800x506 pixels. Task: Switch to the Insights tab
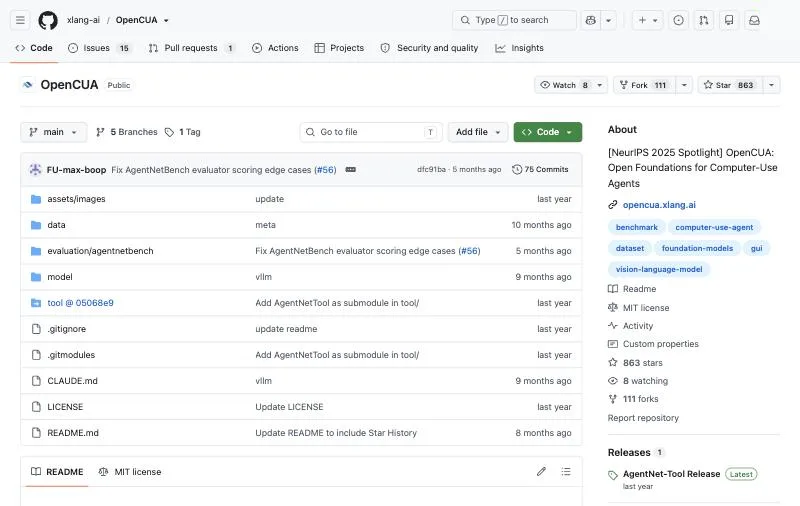pos(519,48)
